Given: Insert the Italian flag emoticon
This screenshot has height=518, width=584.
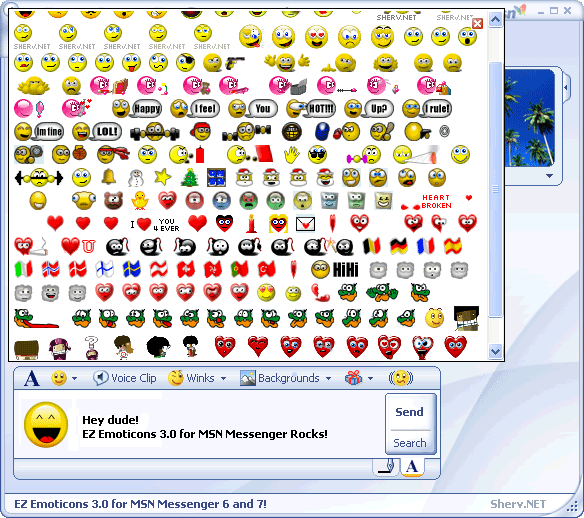Looking at the screenshot, I should coord(23,269).
